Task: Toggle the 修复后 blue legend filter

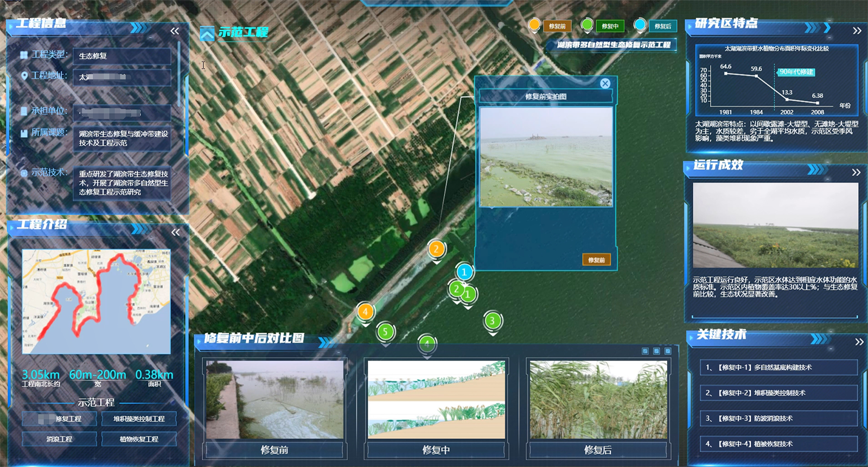Action: pyautogui.click(x=640, y=25)
